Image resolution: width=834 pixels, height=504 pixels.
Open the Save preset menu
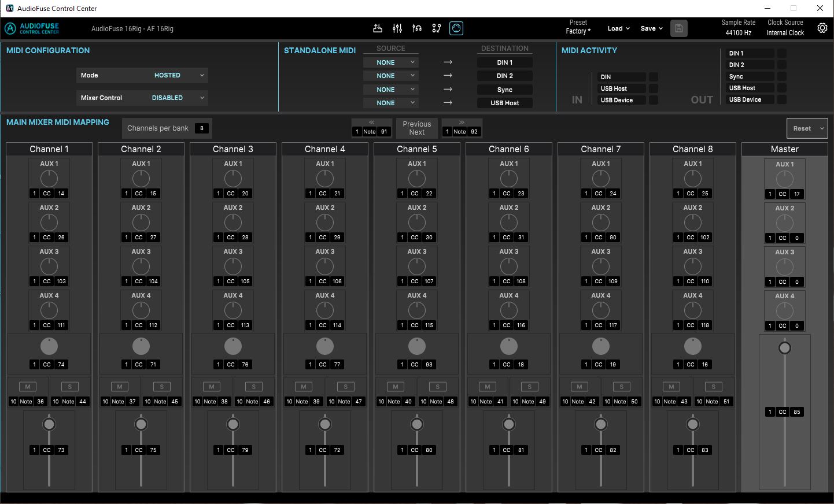click(x=651, y=28)
